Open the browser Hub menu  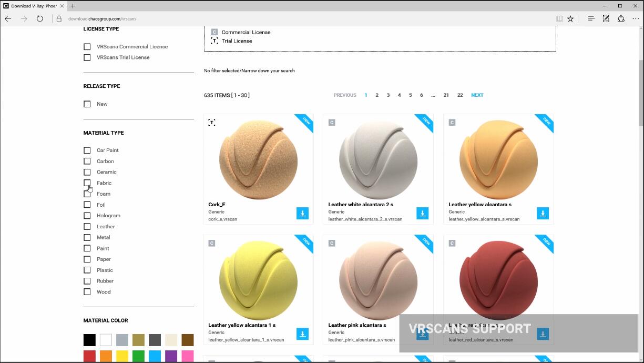click(591, 18)
